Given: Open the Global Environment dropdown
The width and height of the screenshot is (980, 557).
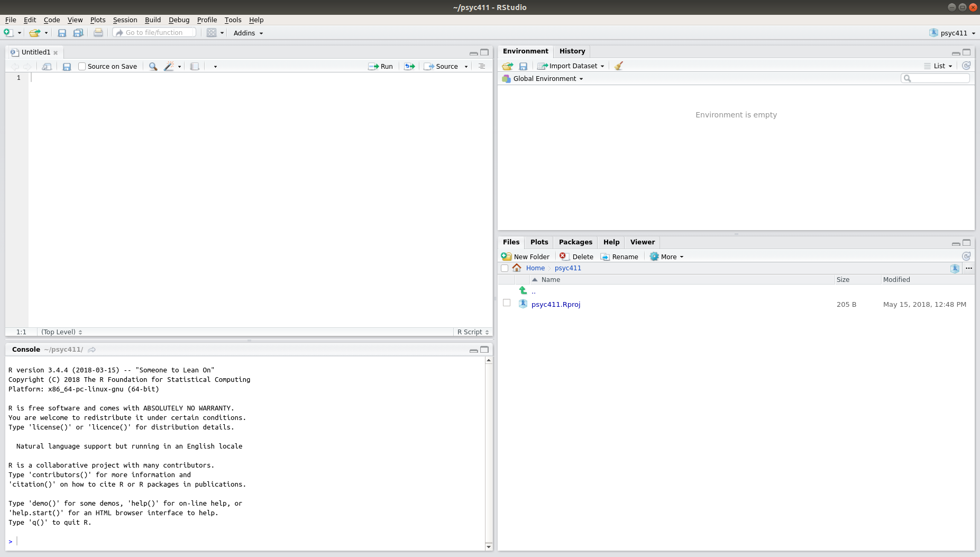Looking at the screenshot, I should pos(543,79).
